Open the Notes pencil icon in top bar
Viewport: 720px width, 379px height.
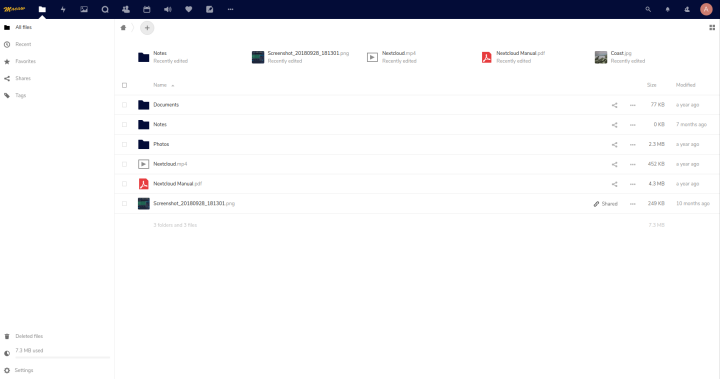click(x=209, y=9)
